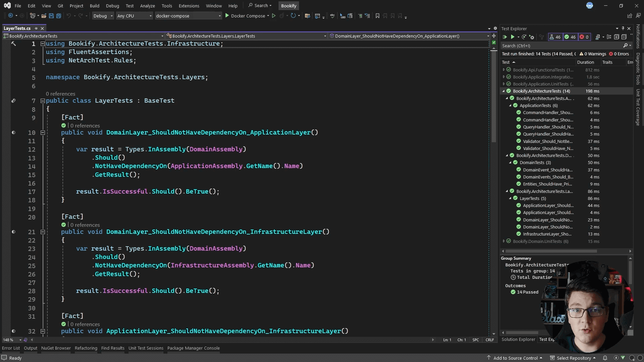The image size is (644, 362).
Task: Open the notifications bell in status bar
Action: pyautogui.click(x=605, y=358)
